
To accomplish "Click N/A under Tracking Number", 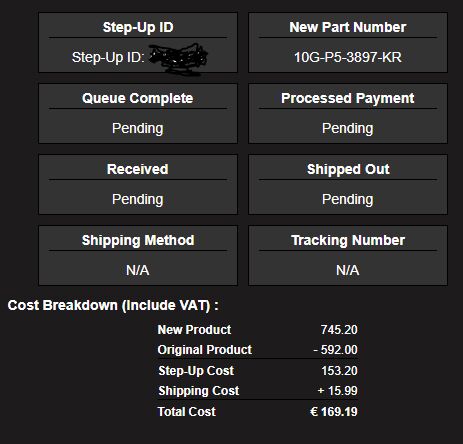I will [x=348, y=270].
